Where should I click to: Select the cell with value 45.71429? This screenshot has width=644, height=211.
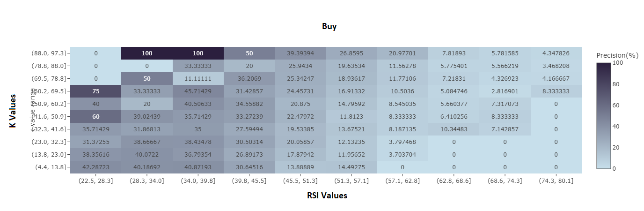click(198, 91)
